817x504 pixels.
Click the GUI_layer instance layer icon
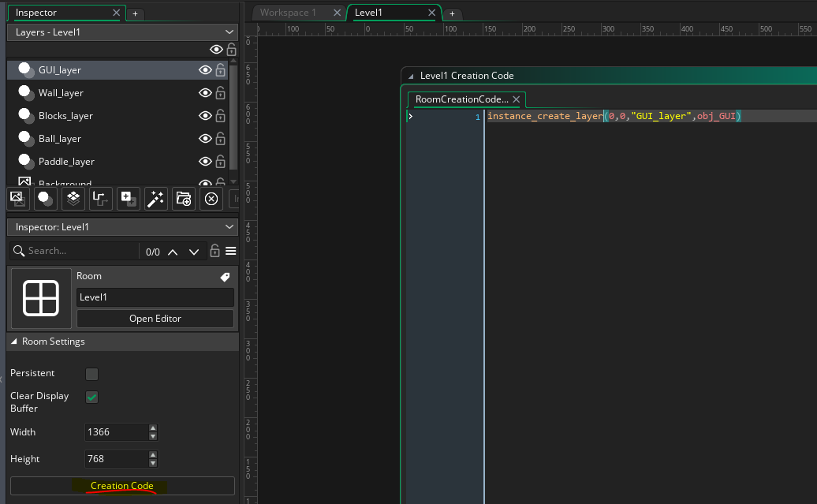click(x=25, y=70)
